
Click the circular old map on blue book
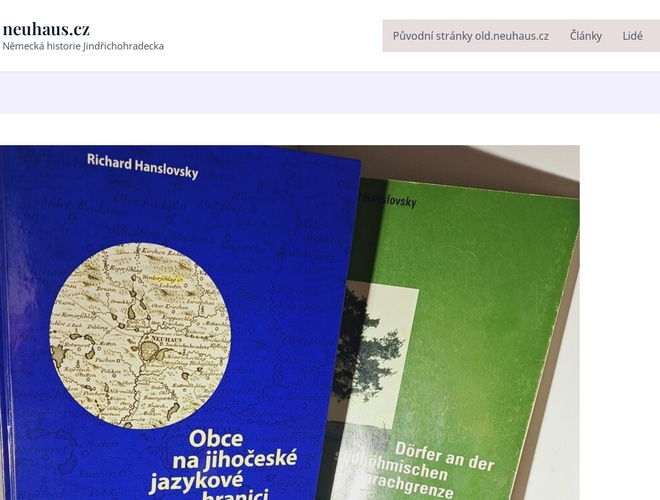click(x=140, y=335)
